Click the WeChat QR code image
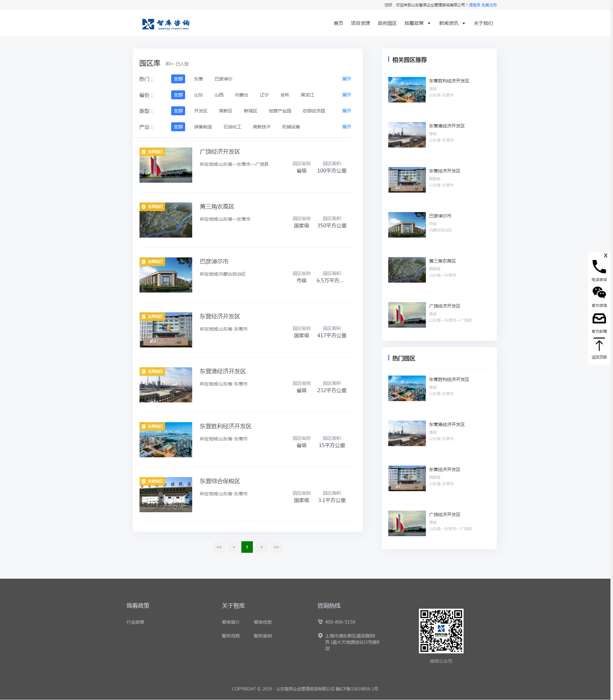This screenshot has width=613, height=700. pos(441,631)
